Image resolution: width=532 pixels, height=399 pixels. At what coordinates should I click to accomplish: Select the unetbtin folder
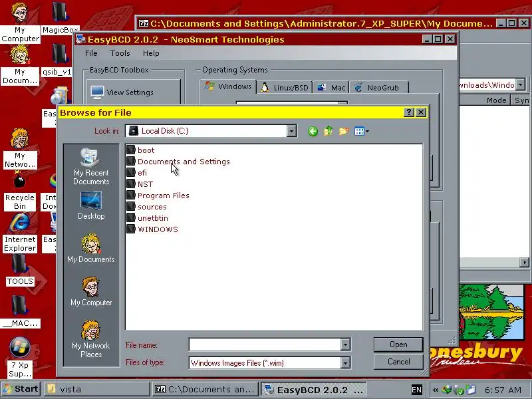click(147, 218)
